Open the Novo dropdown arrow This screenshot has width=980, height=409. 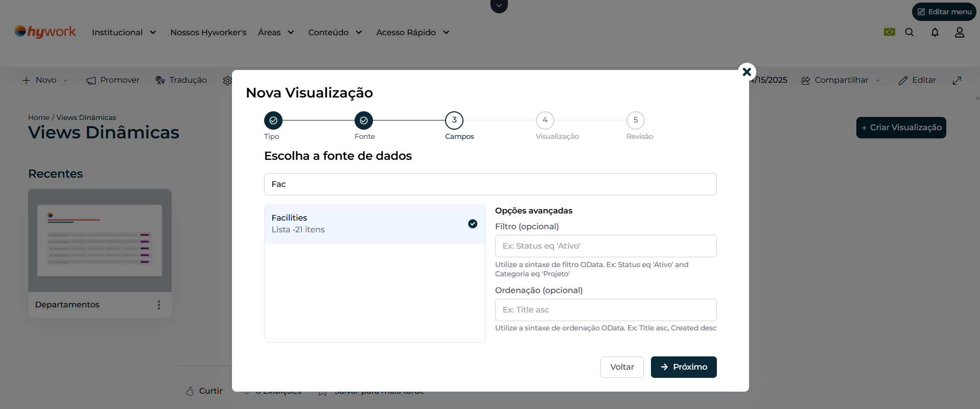click(65, 81)
